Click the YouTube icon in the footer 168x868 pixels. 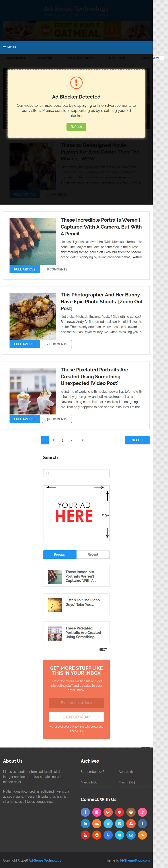(x=85, y=835)
